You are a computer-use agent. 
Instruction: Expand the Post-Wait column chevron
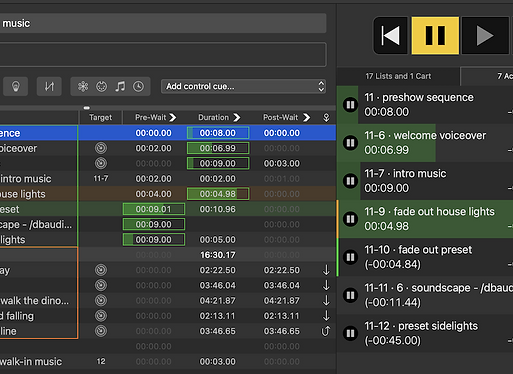(307, 117)
